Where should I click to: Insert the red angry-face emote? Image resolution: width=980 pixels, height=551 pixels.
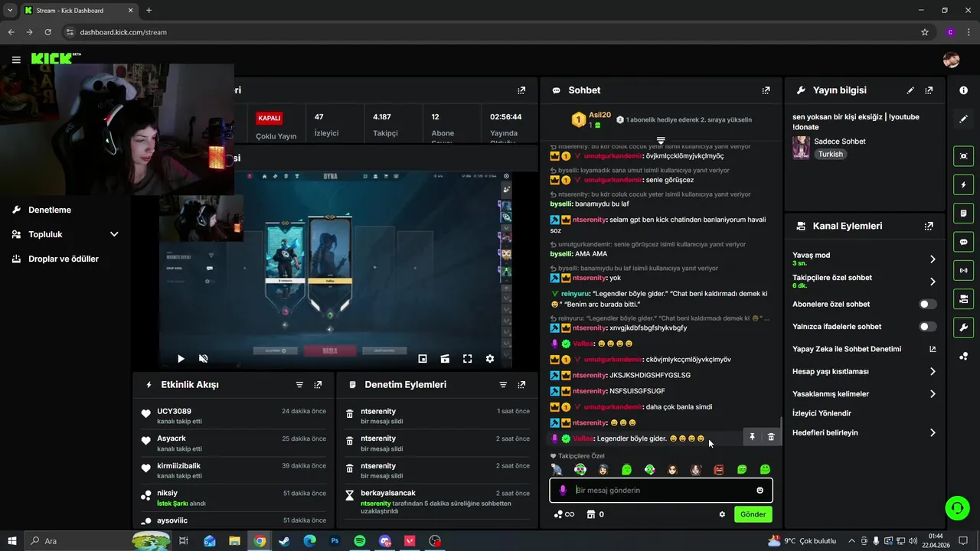click(719, 470)
